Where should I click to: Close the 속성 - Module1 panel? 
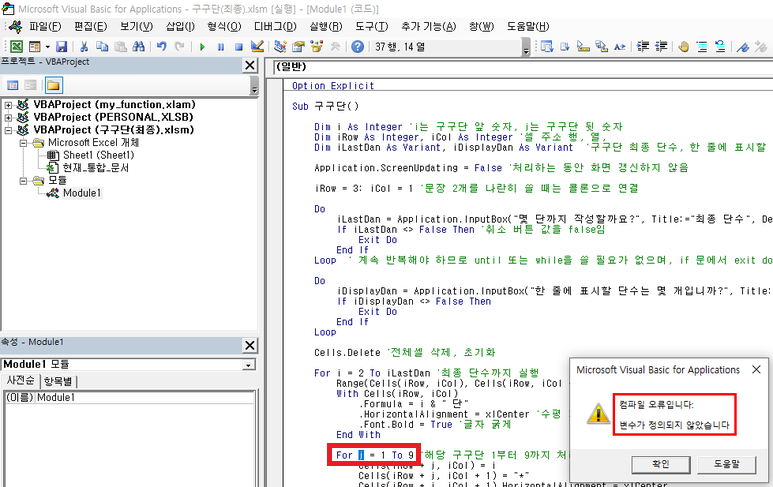(x=250, y=345)
